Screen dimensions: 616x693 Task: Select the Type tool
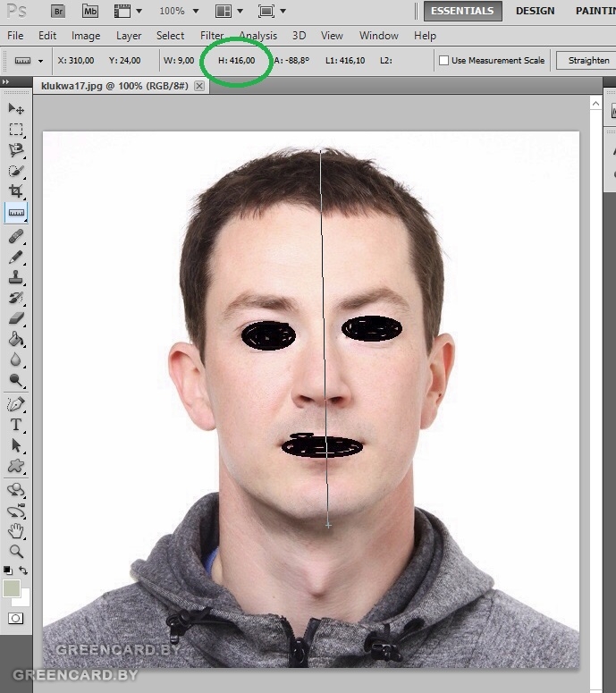16,425
